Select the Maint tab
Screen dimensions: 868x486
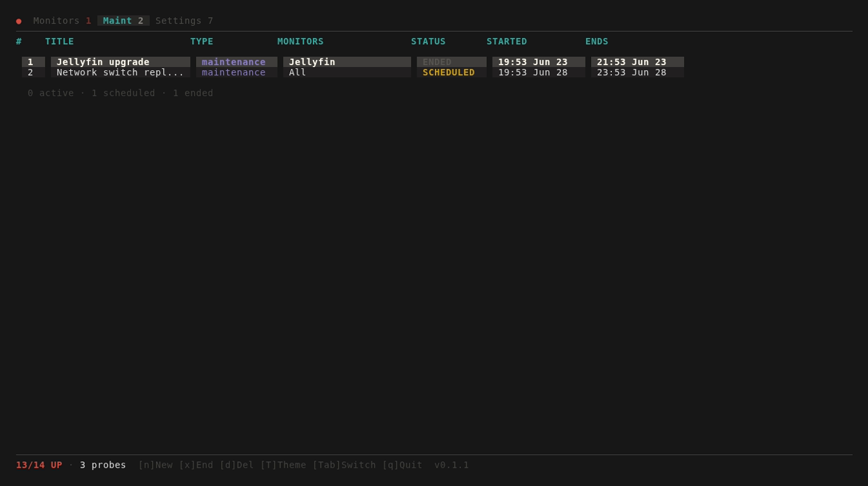tap(123, 21)
